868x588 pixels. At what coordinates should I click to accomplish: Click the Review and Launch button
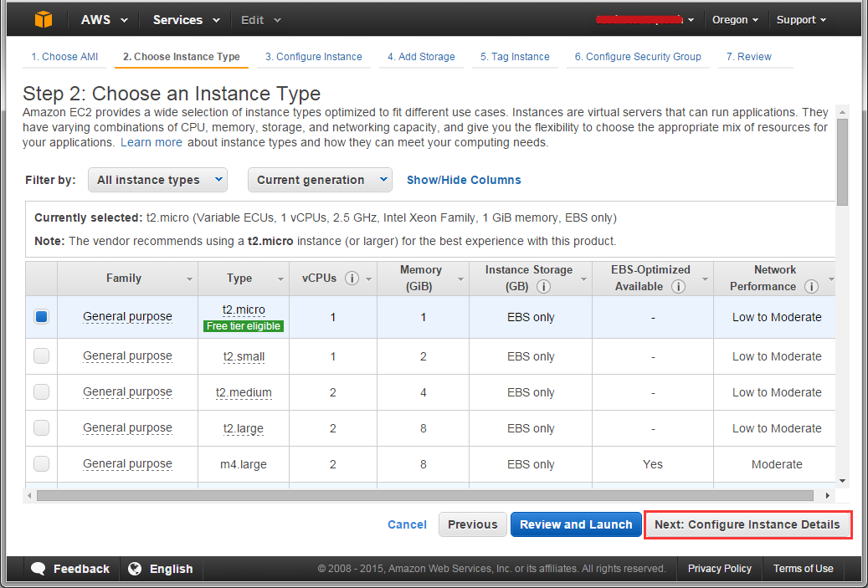click(x=576, y=524)
